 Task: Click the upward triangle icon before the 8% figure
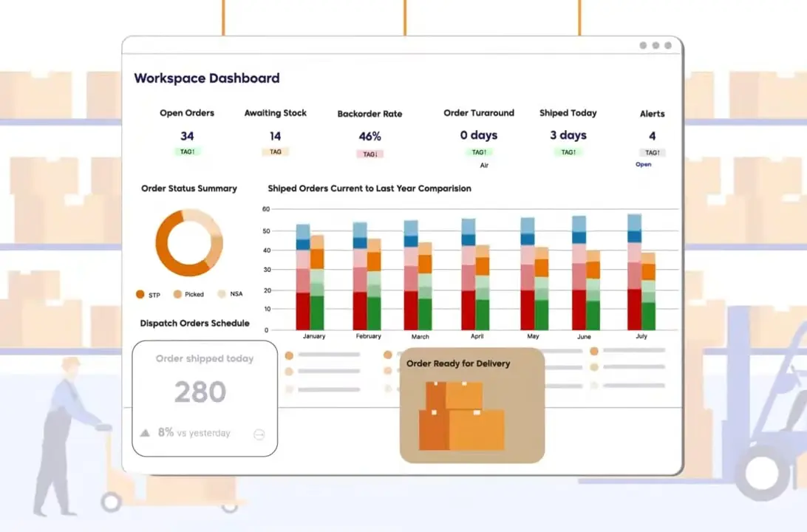point(145,433)
